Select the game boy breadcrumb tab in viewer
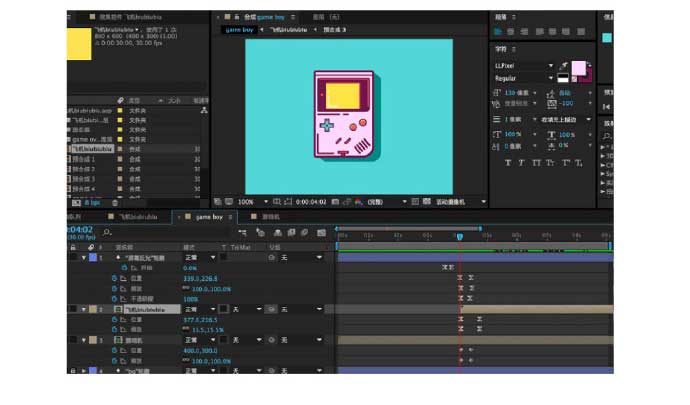This screenshot has width=690, height=405. pos(239,29)
